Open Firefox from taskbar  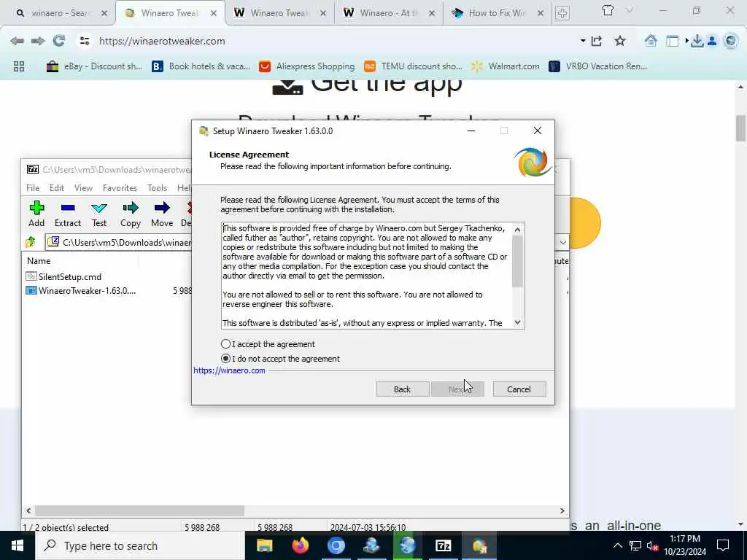pyautogui.click(x=300, y=545)
